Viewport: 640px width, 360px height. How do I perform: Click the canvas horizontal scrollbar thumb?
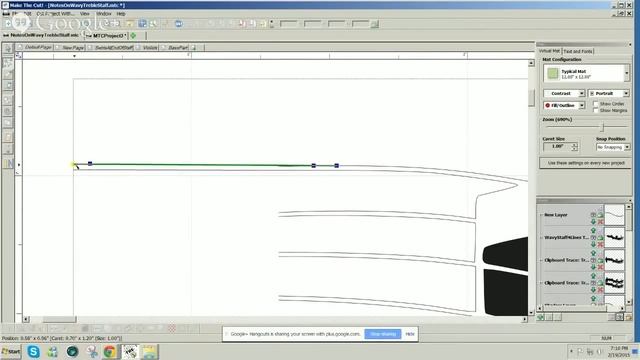coord(60,319)
